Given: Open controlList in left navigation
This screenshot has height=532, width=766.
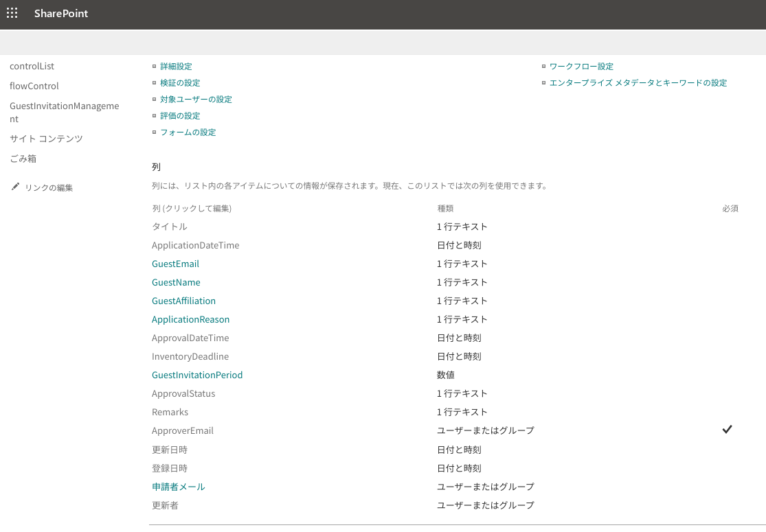Looking at the screenshot, I should coord(32,67).
